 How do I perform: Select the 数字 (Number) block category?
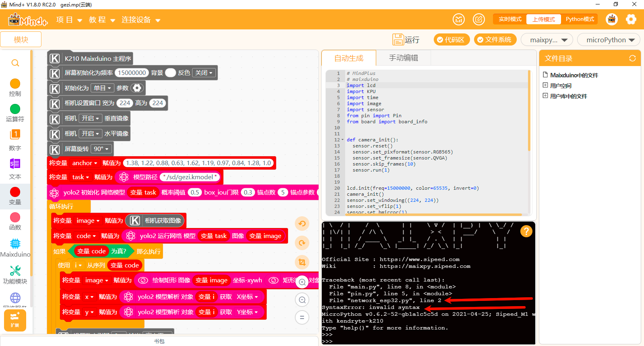[x=15, y=139]
